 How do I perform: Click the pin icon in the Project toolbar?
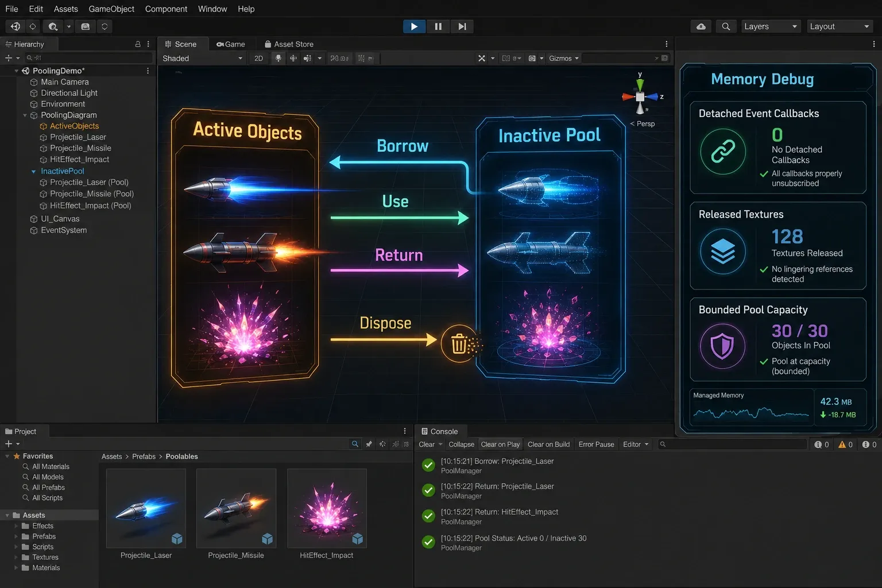coord(369,444)
